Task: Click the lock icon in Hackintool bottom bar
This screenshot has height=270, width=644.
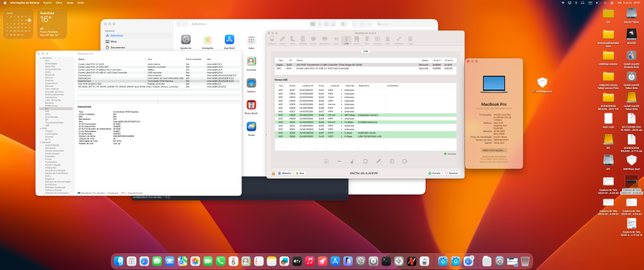Action: pos(274,173)
